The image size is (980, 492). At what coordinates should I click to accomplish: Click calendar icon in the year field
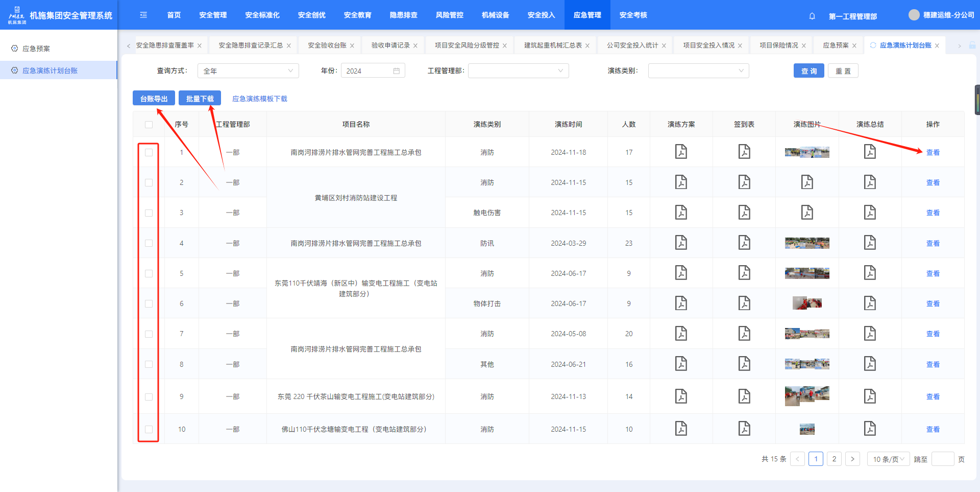[397, 71]
